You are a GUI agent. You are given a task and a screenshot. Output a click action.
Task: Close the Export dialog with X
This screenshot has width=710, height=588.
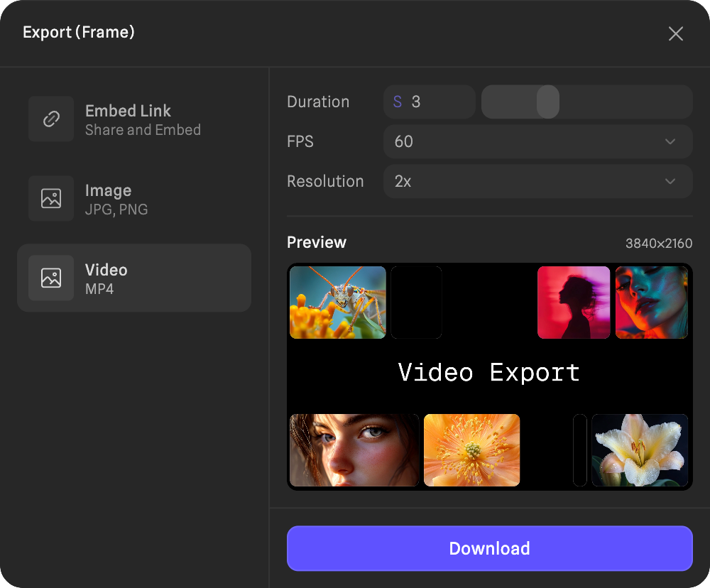[x=675, y=33]
